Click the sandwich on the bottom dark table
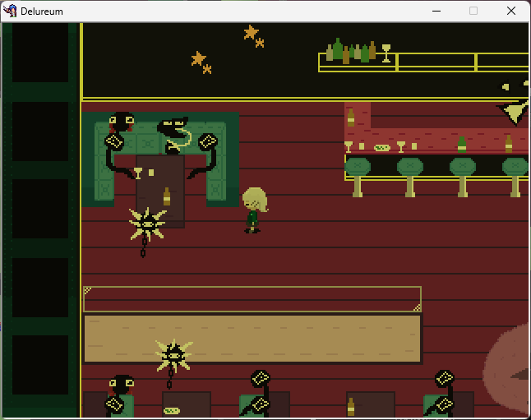Image resolution: width=531 pixels, height=420 pixels. coord(172,411)
